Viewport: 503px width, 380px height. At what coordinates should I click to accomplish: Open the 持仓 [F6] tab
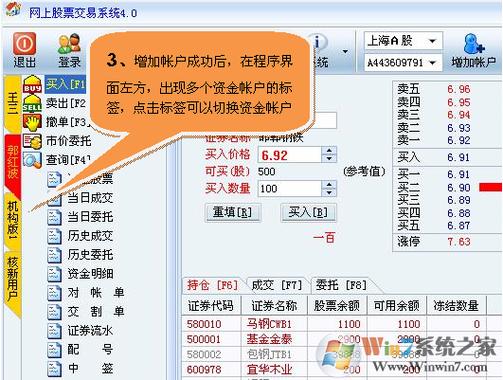(x=213, y=285)
